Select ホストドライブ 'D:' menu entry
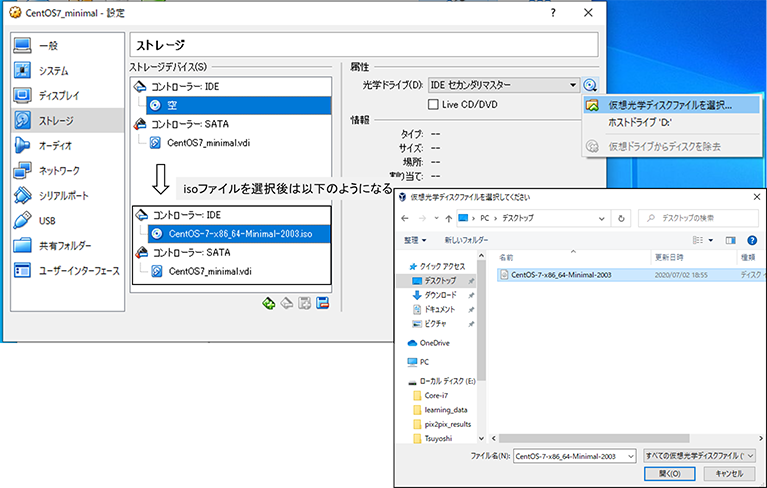Viewport: 767px width, 488px height. point(640,122)
